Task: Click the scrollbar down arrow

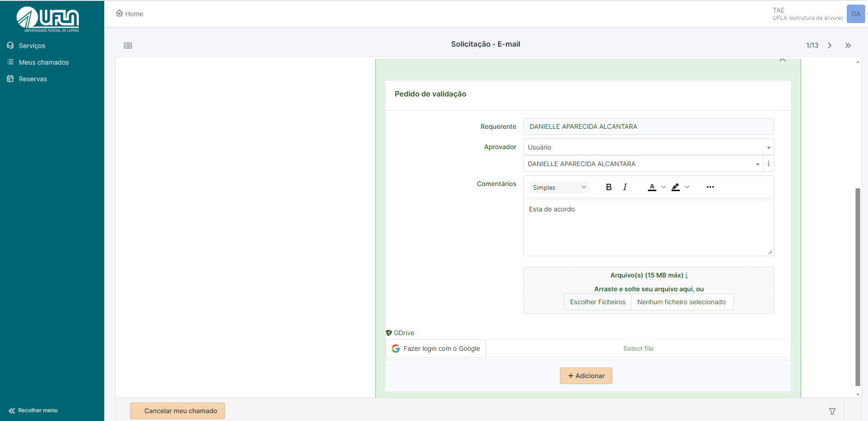Action: (x=858, y=394)
